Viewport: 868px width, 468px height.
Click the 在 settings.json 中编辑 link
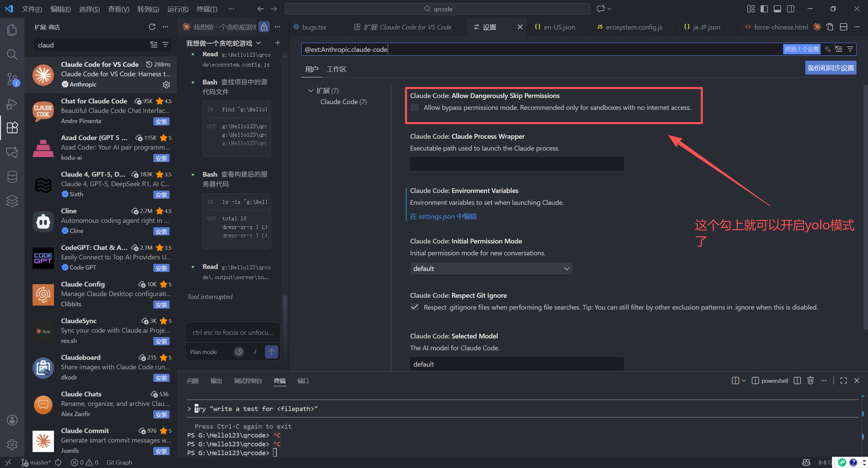[x=443, y=216]
